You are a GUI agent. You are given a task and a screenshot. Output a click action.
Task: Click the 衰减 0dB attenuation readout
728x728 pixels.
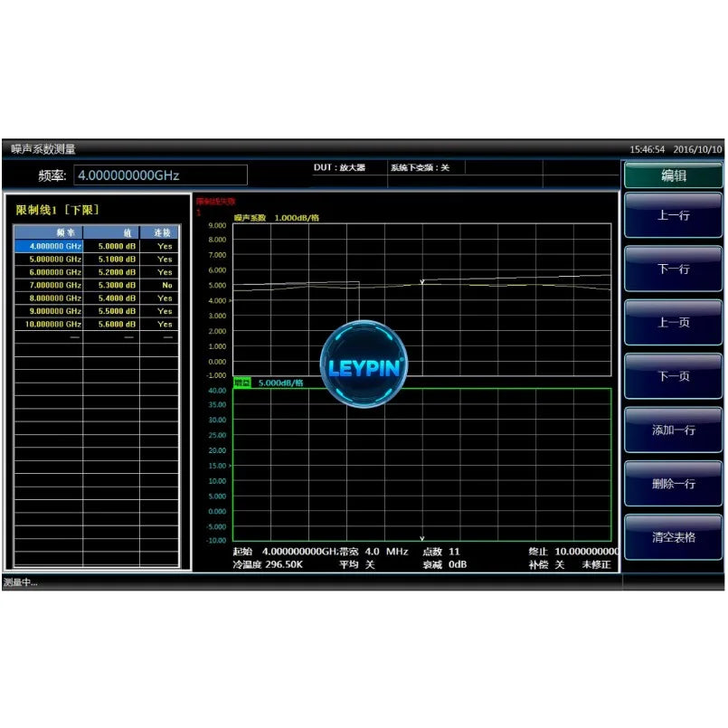coord(445,564)
